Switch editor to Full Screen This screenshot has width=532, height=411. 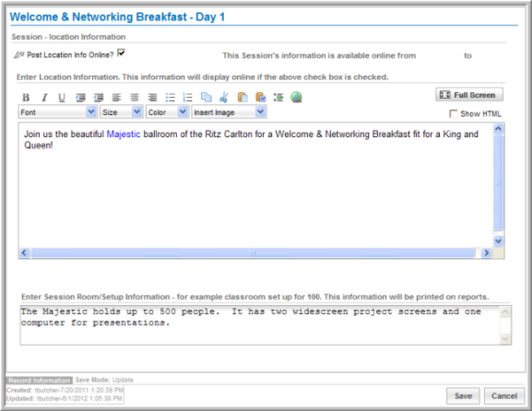(x=469, y=95)
